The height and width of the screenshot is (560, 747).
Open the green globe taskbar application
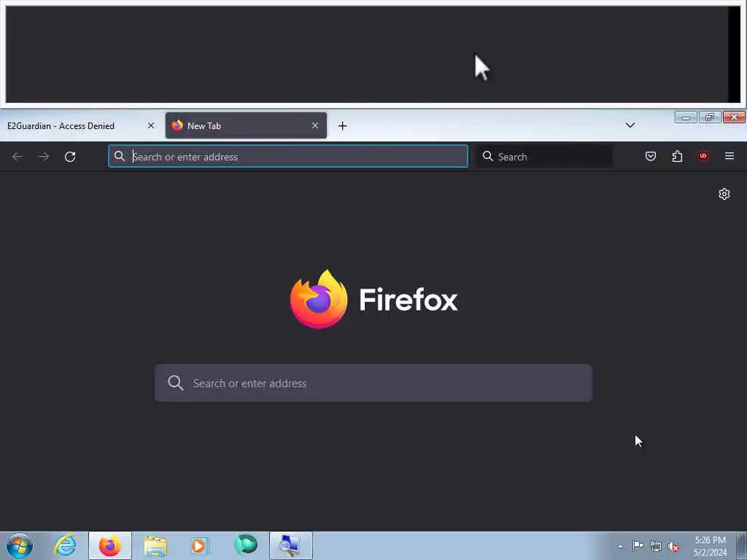pyautogui.click(x=246, y=545)
